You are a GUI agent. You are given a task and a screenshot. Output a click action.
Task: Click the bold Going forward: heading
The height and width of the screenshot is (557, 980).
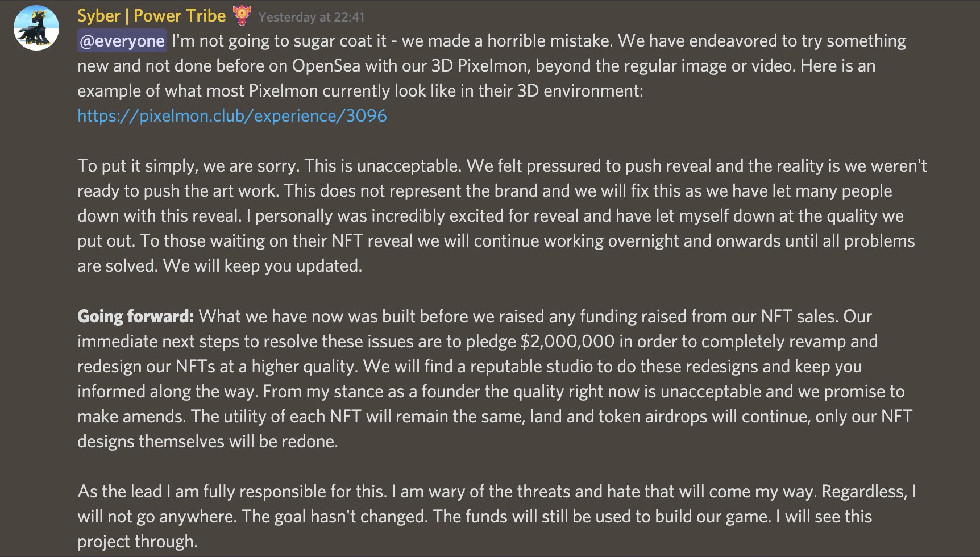point(136,317)
